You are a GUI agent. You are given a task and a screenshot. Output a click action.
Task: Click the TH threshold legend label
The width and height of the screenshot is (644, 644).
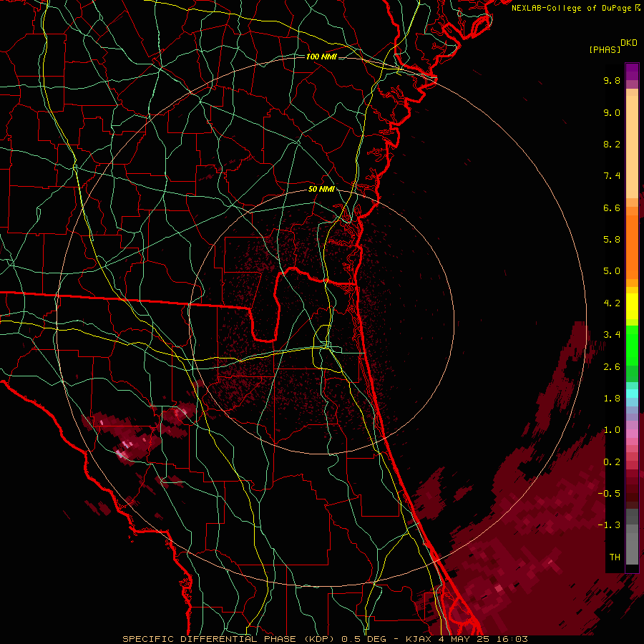click(615, 557)
